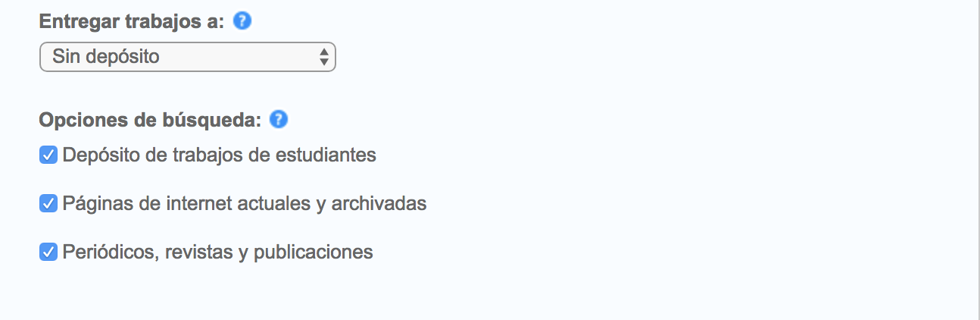This screenshot has width=980, height=320.
Task: Click the dropdown's up-down arrows icon
Action: click(323, 56)
